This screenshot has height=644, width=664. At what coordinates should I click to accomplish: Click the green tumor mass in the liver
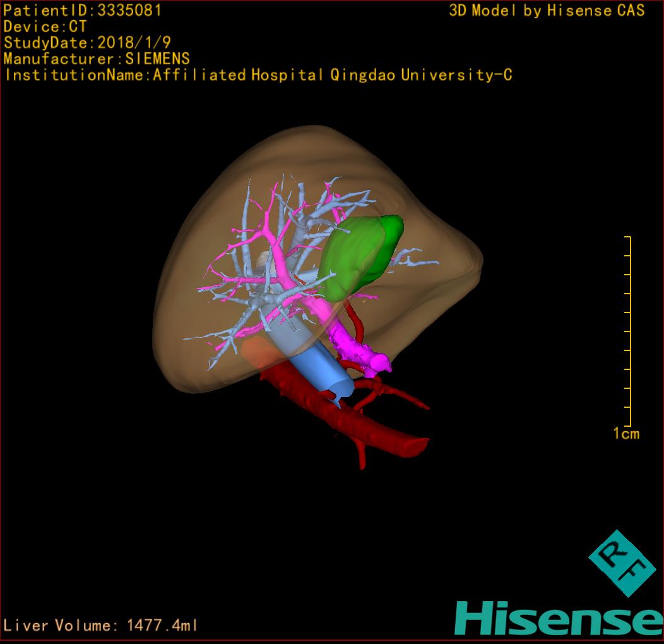[x=357, y=256]
